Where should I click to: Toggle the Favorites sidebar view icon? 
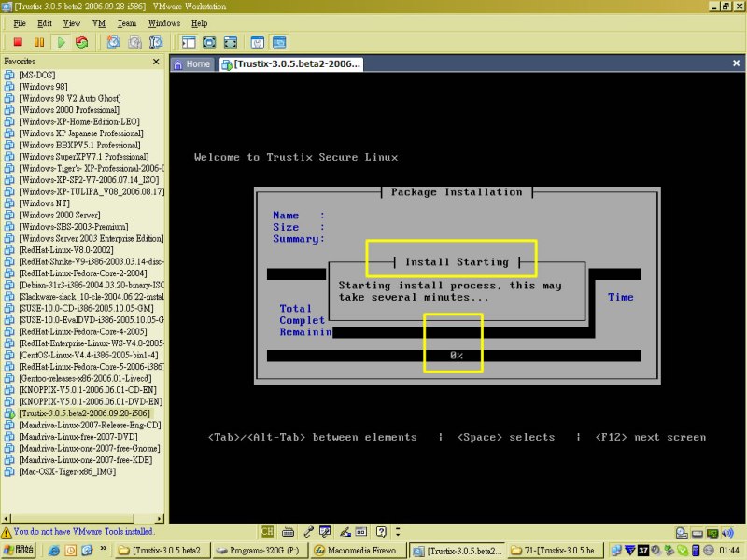[x=189, y=42]
